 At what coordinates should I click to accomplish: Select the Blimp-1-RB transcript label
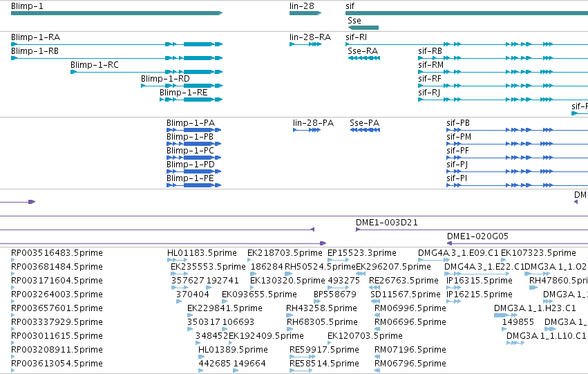35,51
